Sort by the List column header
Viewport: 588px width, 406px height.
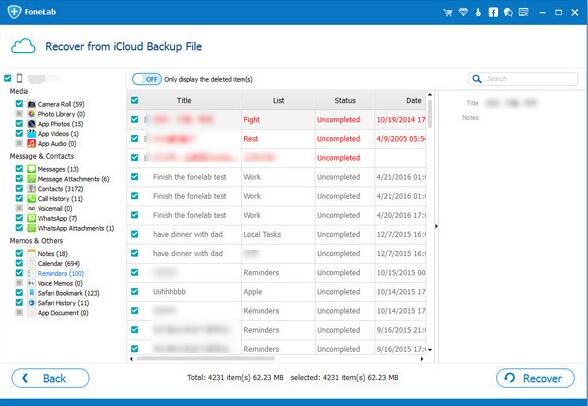pyautogui.click(x=278, y=100)
